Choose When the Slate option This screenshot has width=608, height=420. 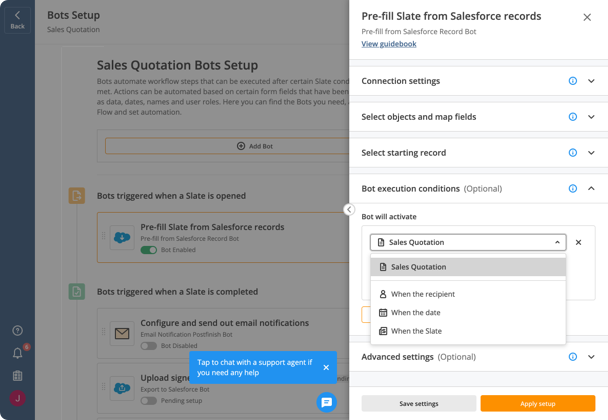(x=468, y=331)
